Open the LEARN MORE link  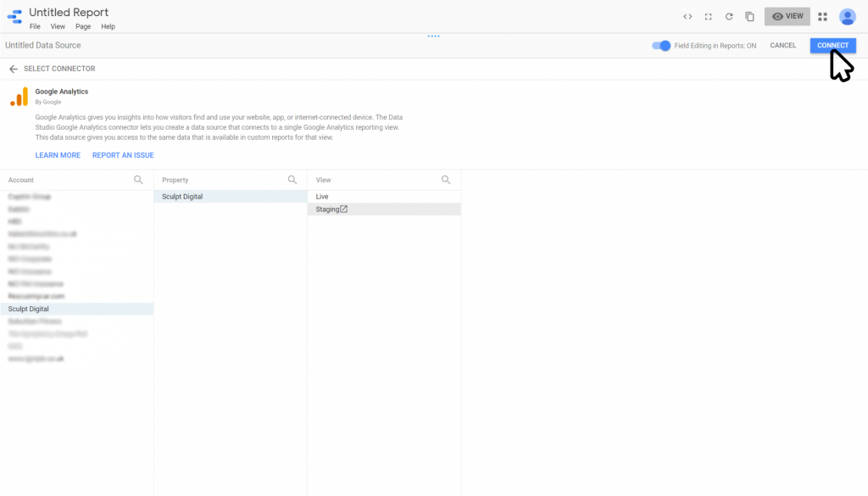coord(58,155)
